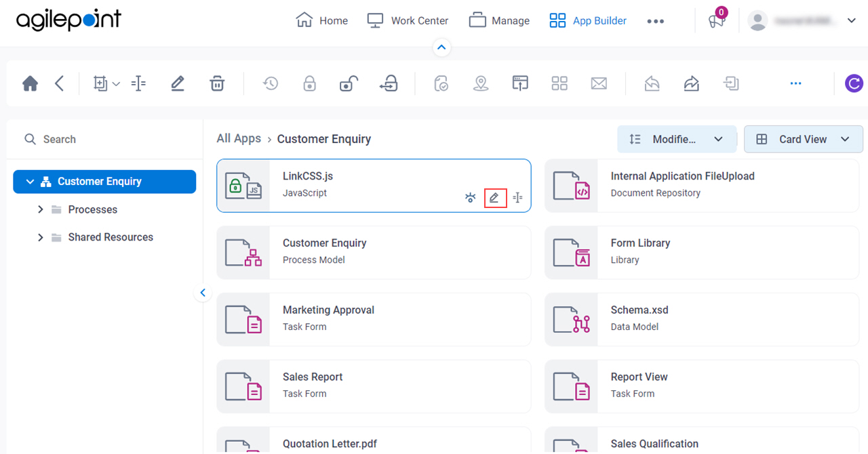Open the dropdown arrow beside the add icon

[x=116, y=84]
